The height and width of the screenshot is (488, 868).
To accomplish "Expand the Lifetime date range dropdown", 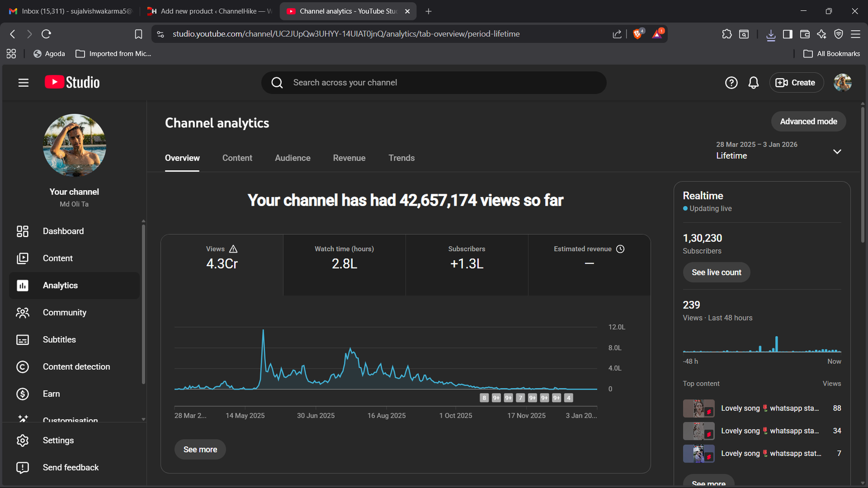I will click(837, 151).
